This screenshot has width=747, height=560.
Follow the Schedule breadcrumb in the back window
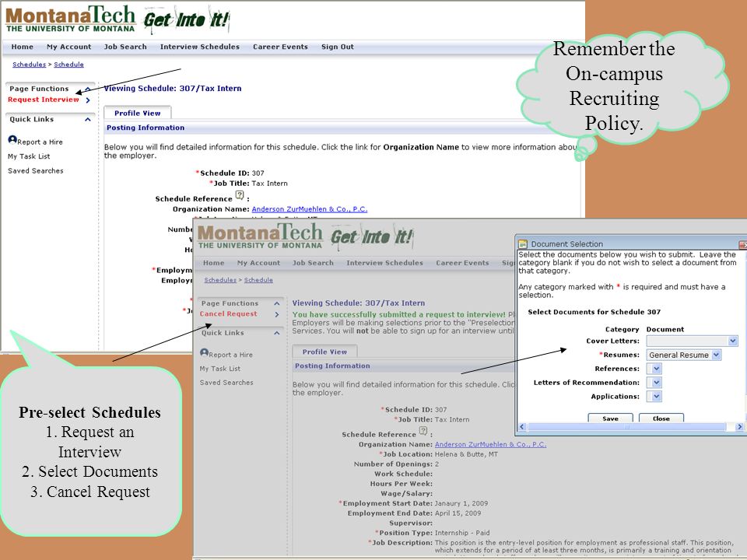pyautogui.click(x=68, y=65)
